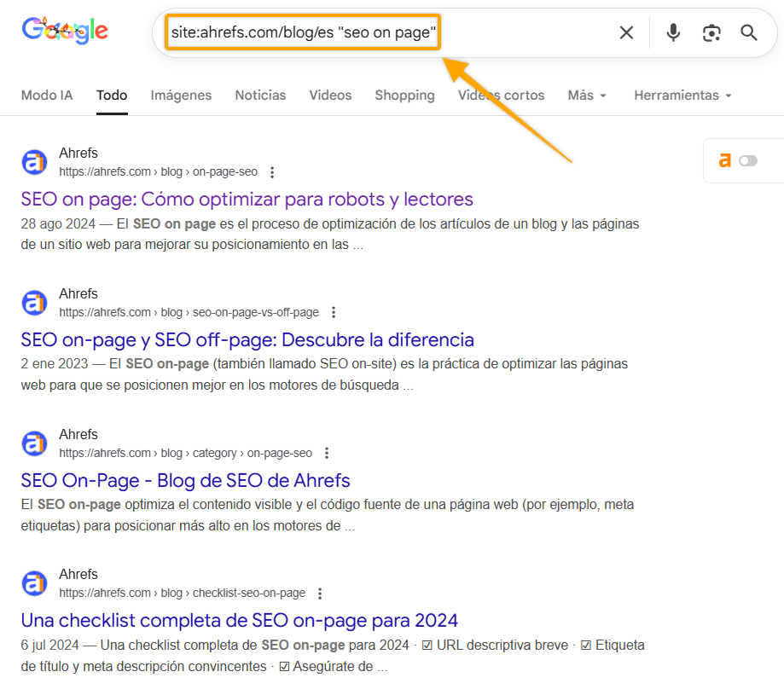Open the three-dot menu on the checklist result
784x695 pixels.
320,593
